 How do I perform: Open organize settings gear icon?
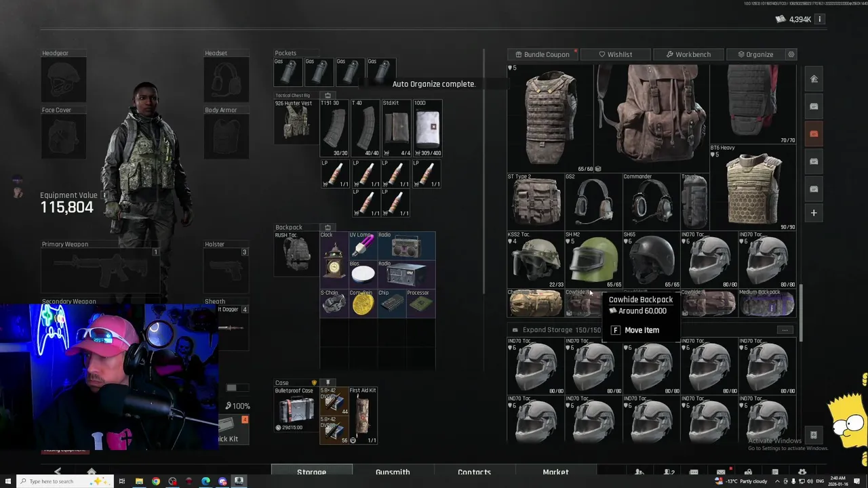[x=791, y=54]
